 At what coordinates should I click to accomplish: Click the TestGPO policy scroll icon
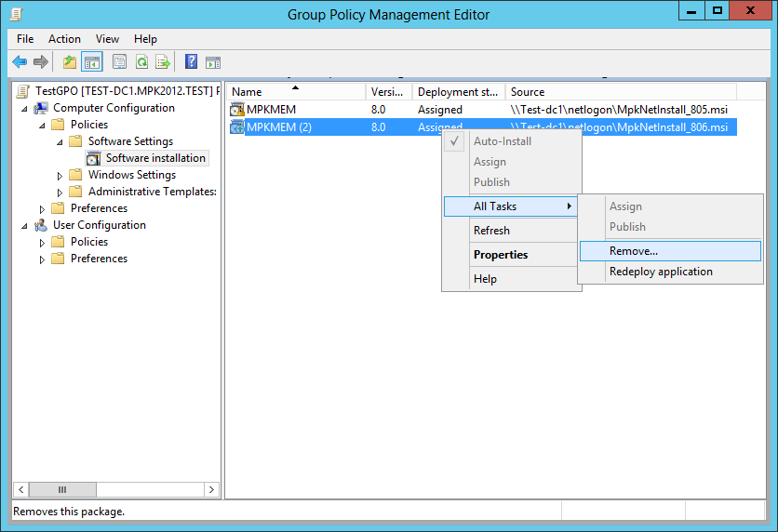coord(23,91)
